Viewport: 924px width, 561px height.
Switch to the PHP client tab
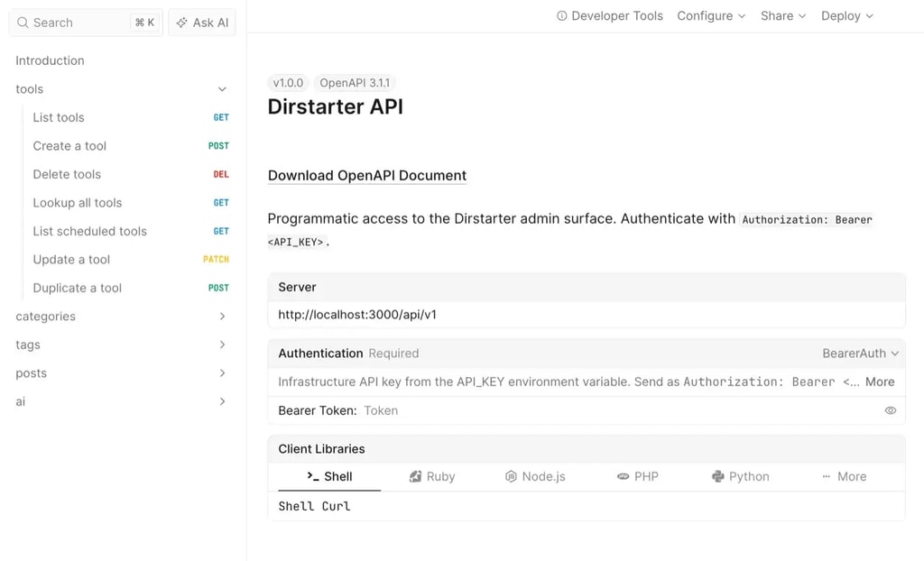[638, 476]
